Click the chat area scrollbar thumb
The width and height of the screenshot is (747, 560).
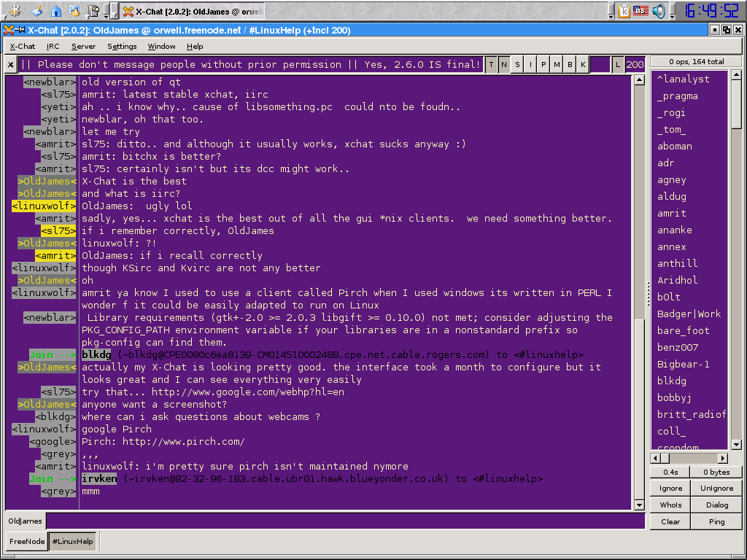pos(639,408)
